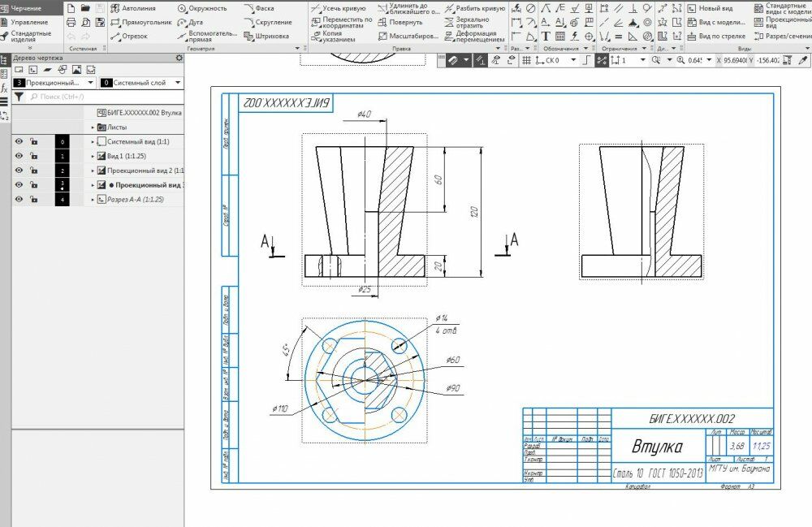
Task: Click the tree search field Поиск
Action: point(104,97)
